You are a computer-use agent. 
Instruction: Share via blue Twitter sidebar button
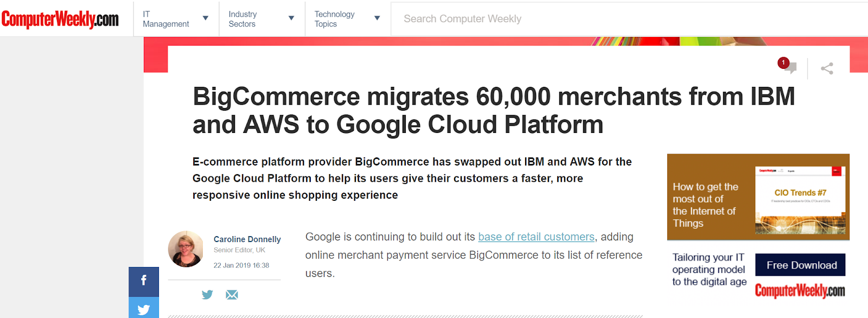pyautogui.click(x=144, y=308)
